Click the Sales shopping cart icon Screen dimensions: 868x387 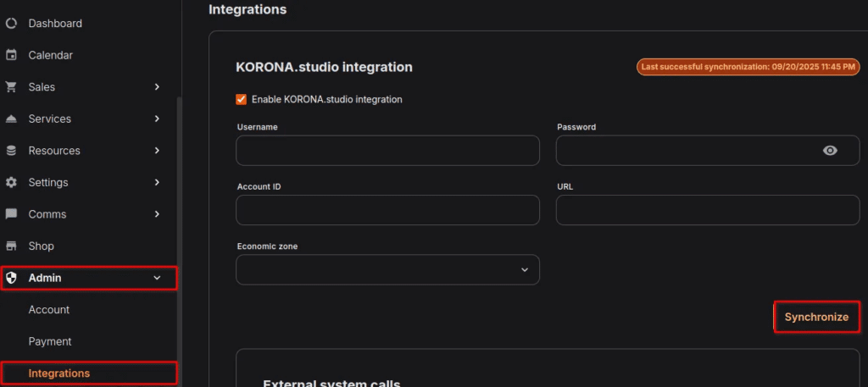[x=12, y=87]
